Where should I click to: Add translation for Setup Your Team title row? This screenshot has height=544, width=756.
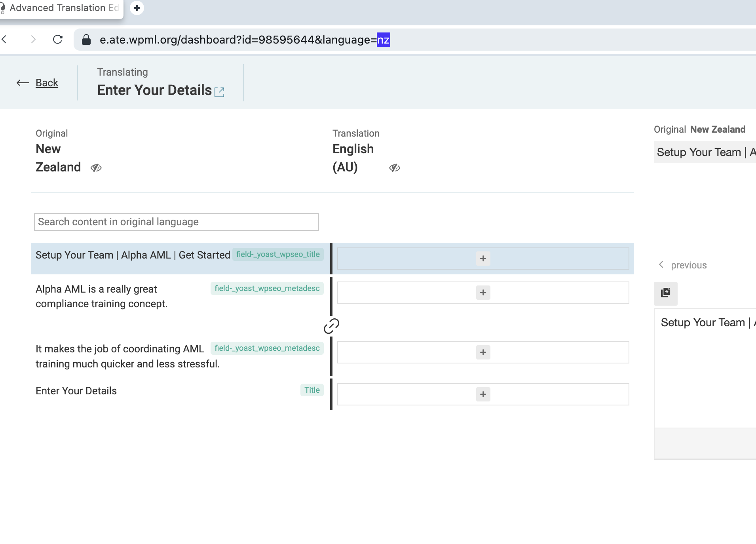click(x=483, y=259)
